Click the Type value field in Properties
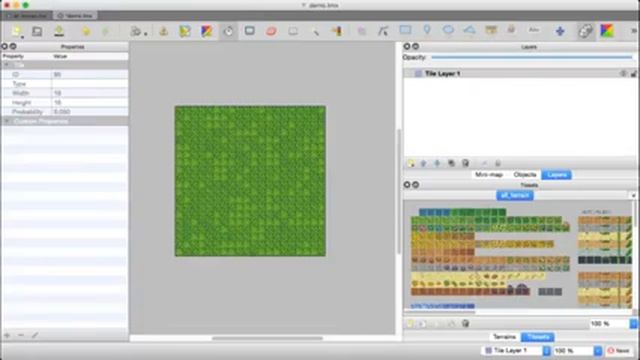 (x=90, y=84)
